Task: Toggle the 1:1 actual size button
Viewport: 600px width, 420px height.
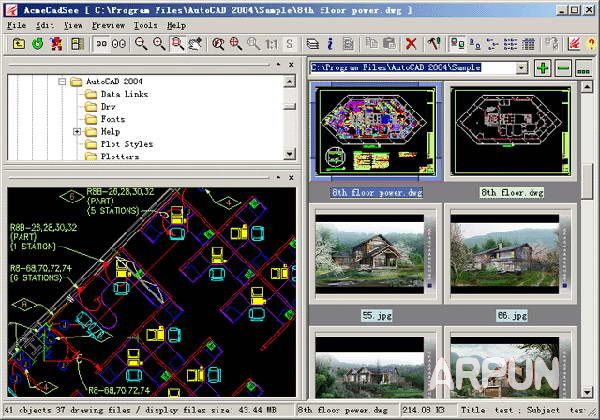Action: click(x=270, y=44)
